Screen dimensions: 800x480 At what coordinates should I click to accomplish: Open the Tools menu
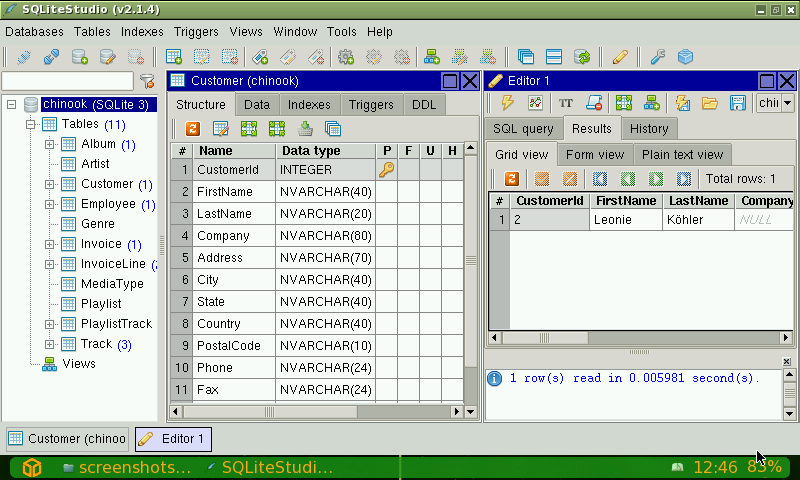click(341, 32)
